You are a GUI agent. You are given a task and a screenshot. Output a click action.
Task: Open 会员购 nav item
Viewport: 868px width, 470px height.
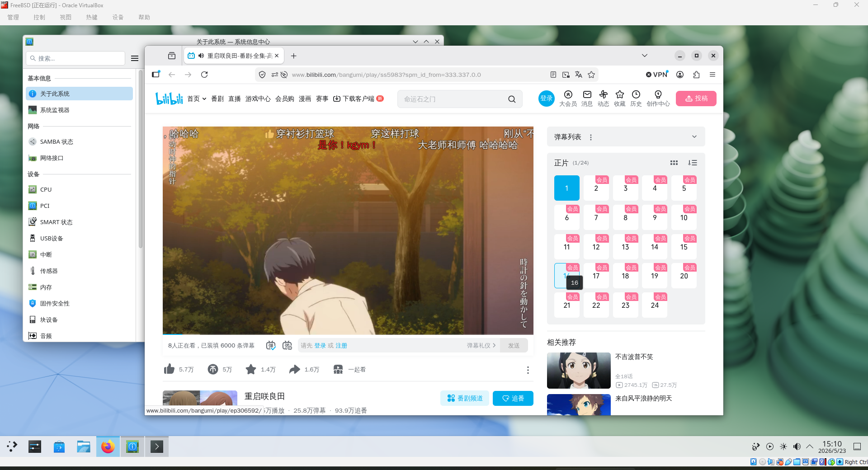click(x=285, y=99)
